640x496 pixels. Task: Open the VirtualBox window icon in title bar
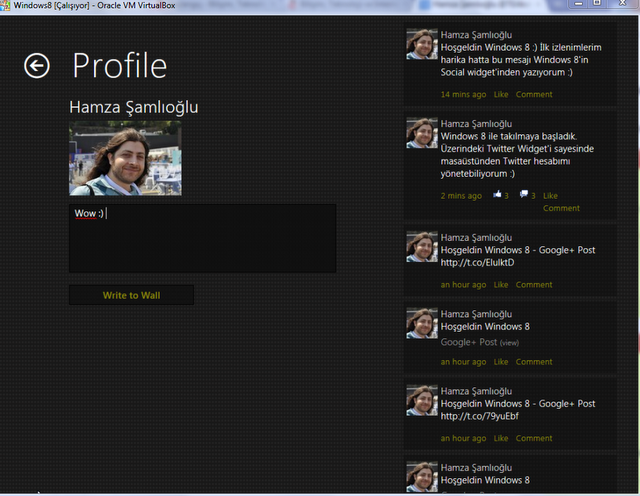click(5, 5)
